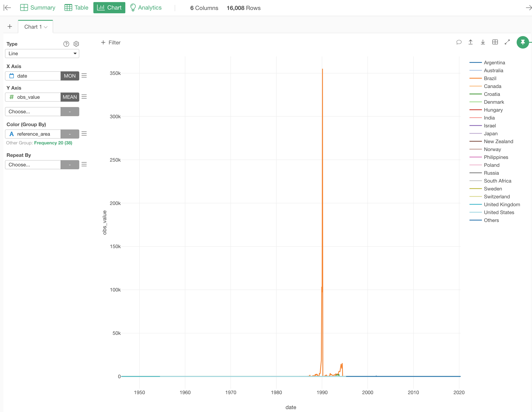Screen dimensions: 532x412
Task: Click the export upload arrow icon
Action: pyautogui.click(x=471, y=42)
